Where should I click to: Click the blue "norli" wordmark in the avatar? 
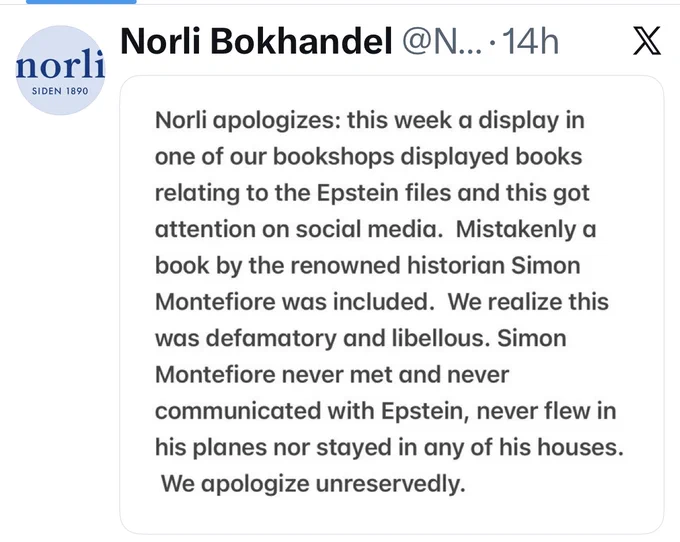coord(60,65)
